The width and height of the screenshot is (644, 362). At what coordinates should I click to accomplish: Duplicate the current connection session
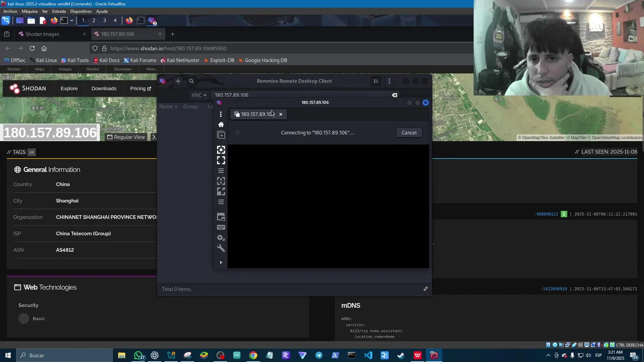[x=221, y=135]
